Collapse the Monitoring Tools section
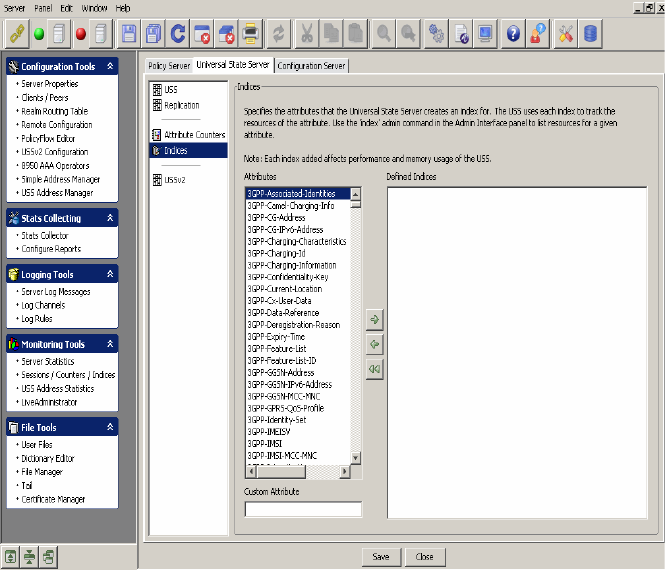 (x=108, y=344)
